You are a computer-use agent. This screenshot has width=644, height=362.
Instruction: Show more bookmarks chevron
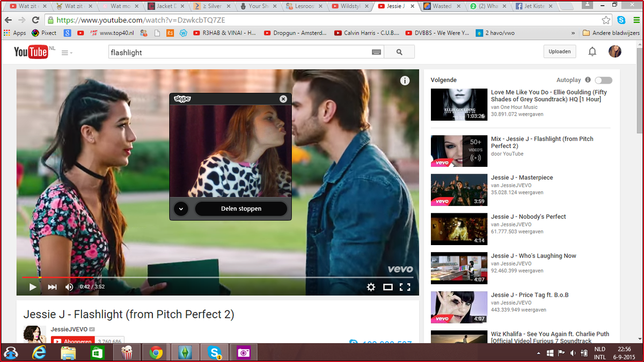[574, 33]
